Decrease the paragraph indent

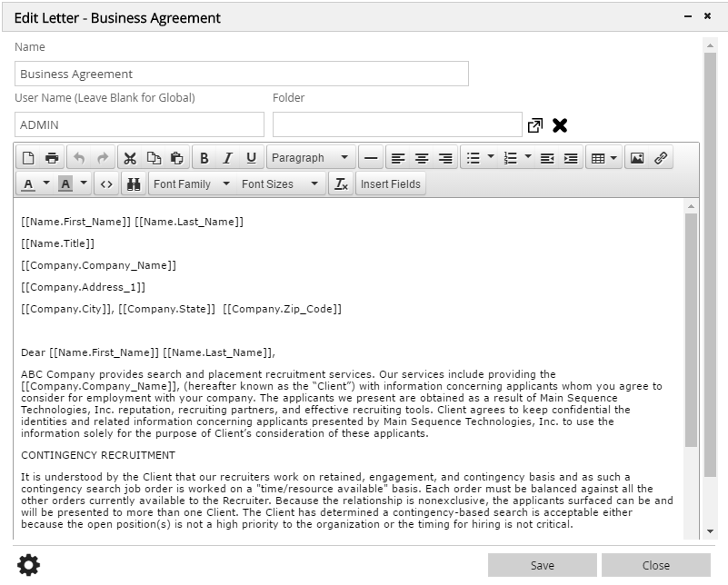[547, 158]
